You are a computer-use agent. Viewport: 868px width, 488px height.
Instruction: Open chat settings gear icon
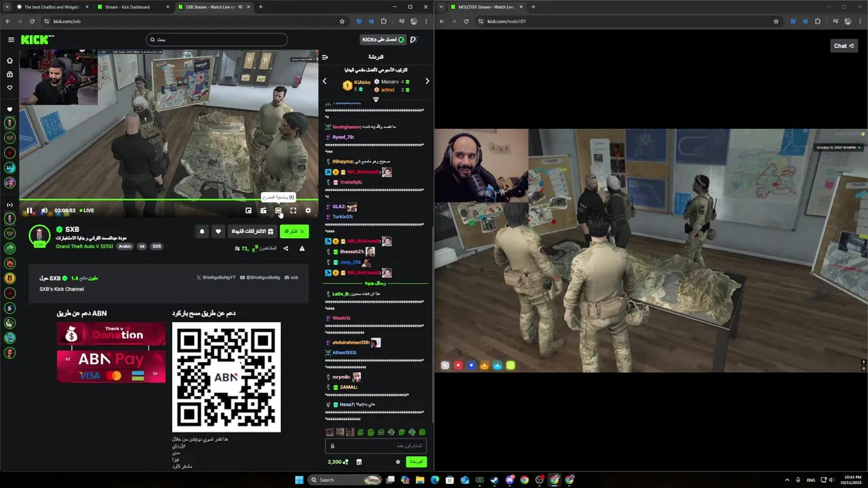[398, 462]
